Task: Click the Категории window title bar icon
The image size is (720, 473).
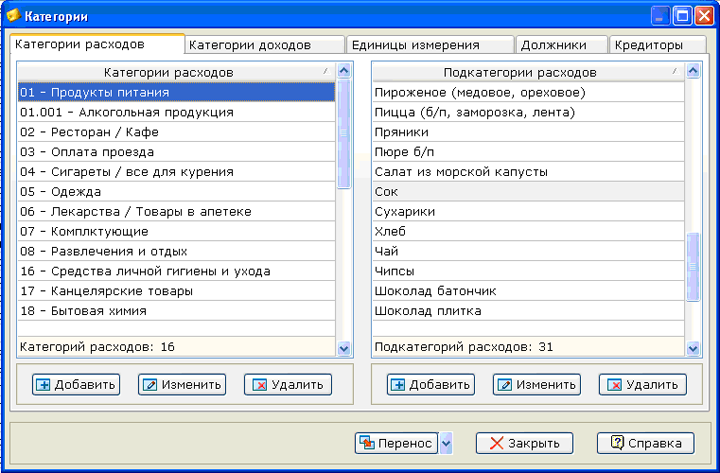Action: pos(13,16)
